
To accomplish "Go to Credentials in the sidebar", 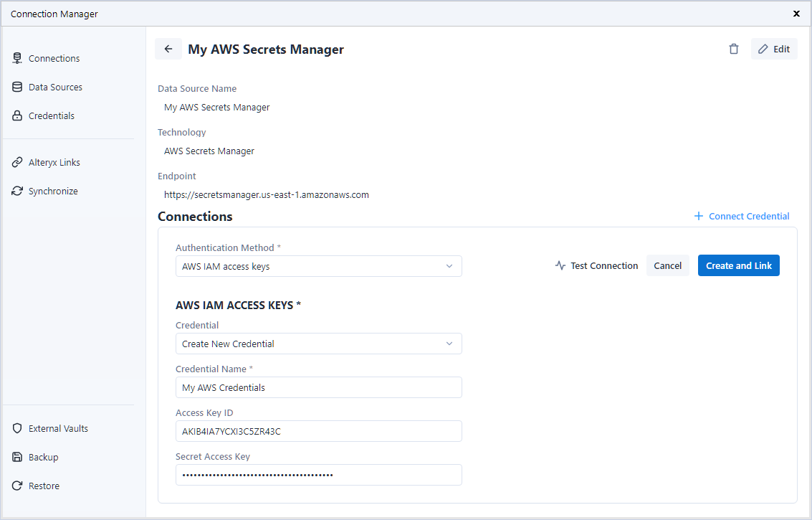I will coord(51,116).
